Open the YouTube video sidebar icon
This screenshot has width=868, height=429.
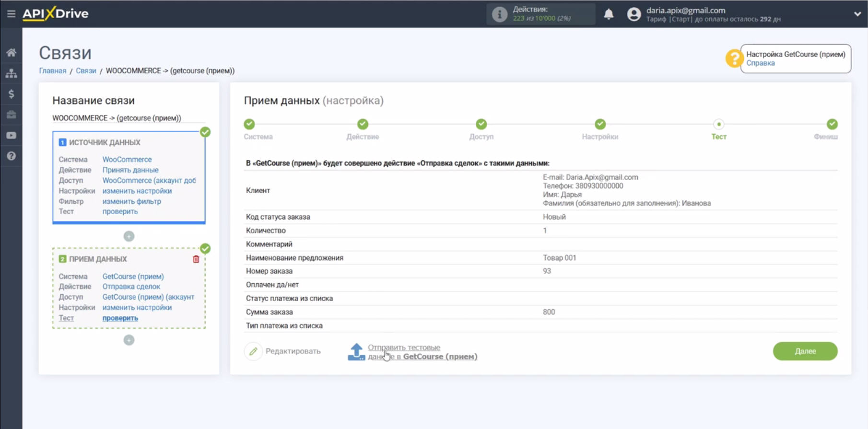(x=11, y=136)
